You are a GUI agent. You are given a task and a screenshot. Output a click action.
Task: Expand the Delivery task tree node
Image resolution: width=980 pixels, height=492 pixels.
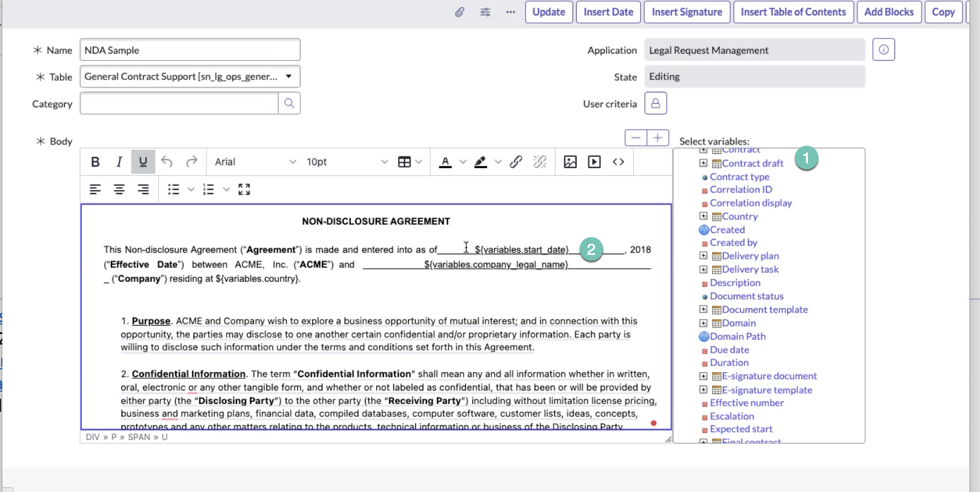pyautogui.click(x=703, y=269)
